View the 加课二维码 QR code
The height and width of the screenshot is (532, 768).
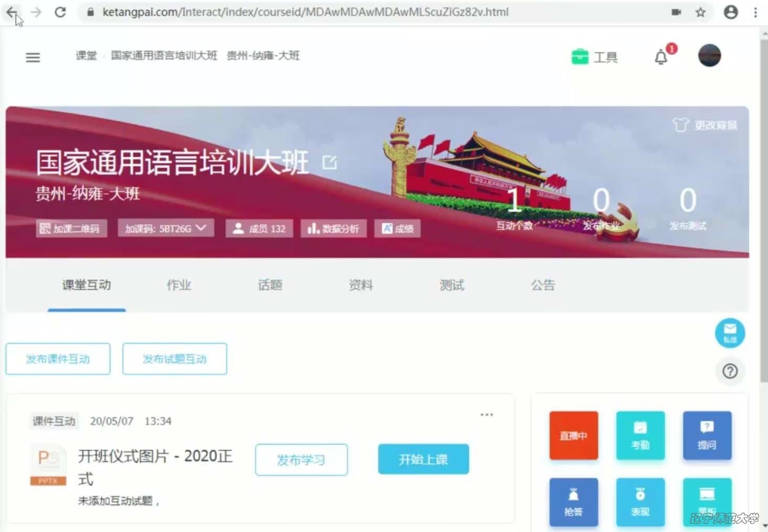click(71, 228)
